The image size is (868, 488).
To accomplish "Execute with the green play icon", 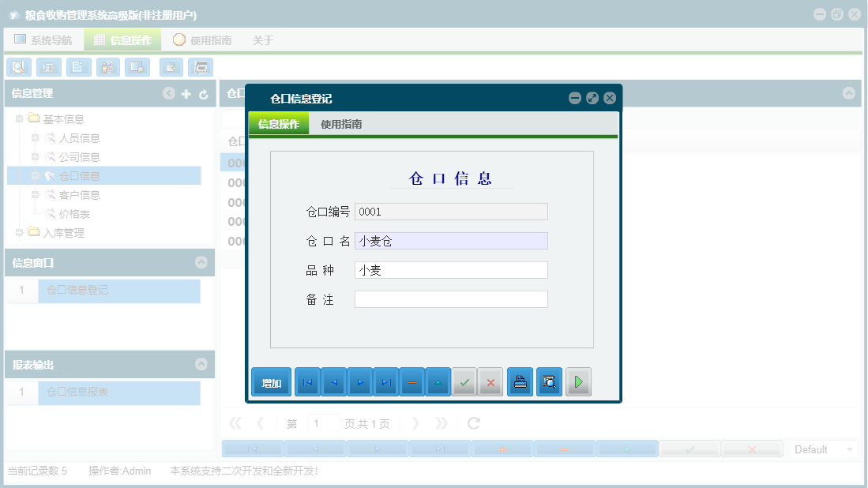I will [578, 381].
